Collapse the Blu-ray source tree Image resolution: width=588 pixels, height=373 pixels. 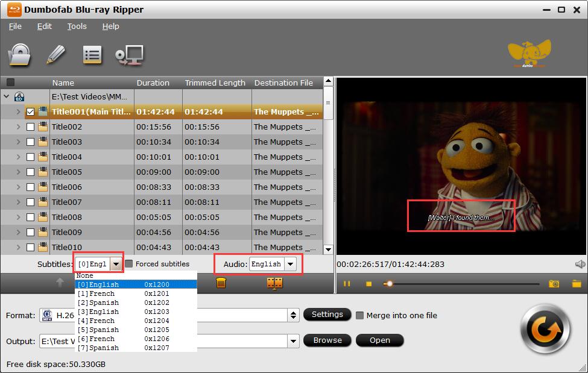click(7, 96)
